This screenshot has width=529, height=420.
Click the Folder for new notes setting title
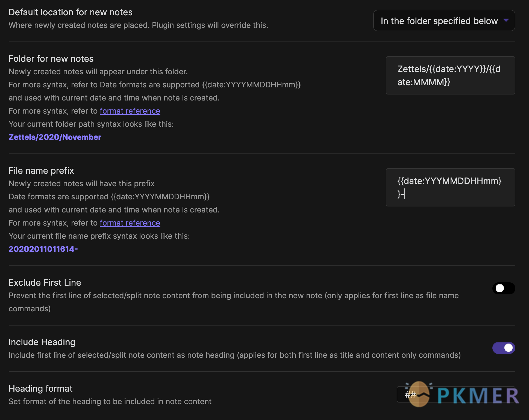51,59
